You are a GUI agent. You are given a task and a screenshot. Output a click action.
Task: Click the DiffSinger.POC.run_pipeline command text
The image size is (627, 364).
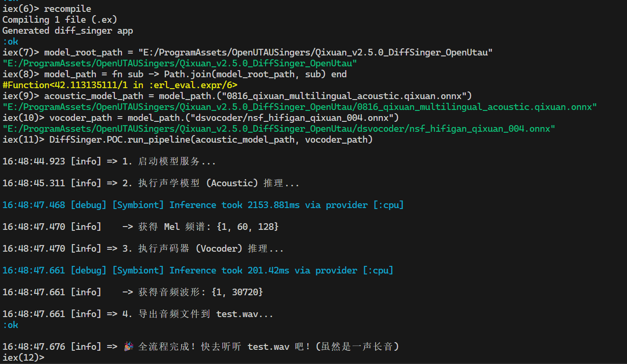(x=211, y=139)
